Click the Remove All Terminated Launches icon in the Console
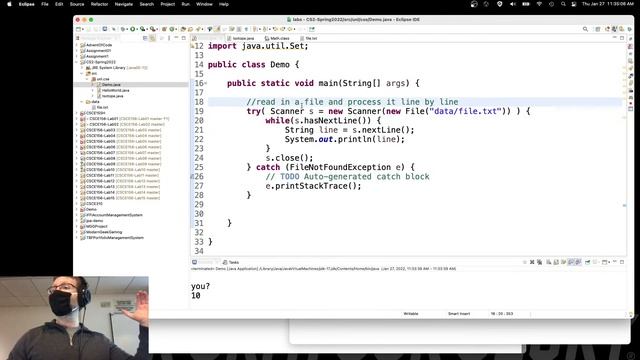This screenshot has width=640, height=360. pos(540,262)
